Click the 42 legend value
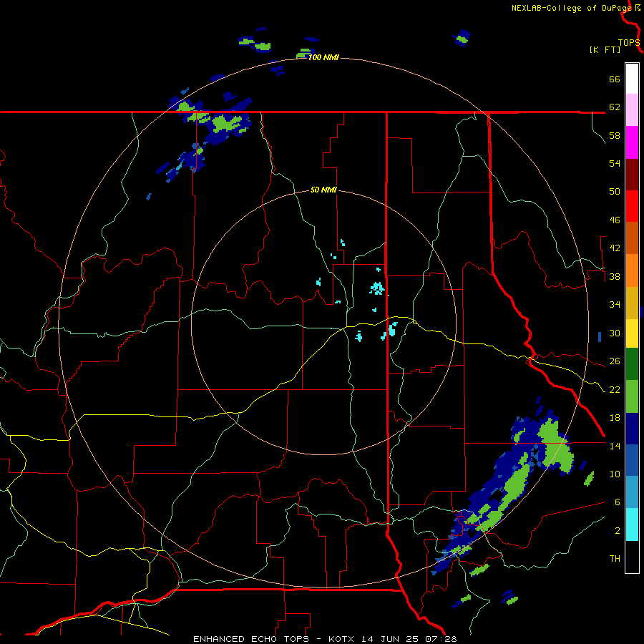Image resolution: width=644 pixels, height=644 pixels. pos(615,248)
